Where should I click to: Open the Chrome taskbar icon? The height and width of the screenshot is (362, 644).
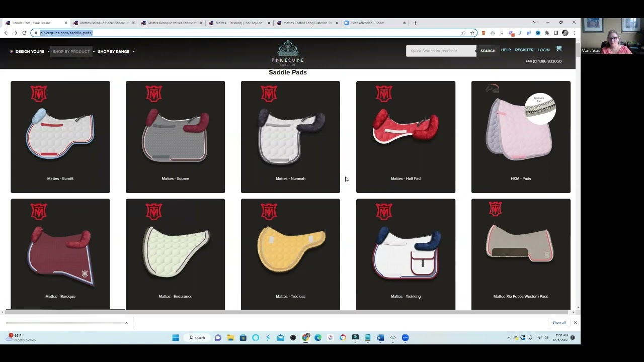(305, 337)
